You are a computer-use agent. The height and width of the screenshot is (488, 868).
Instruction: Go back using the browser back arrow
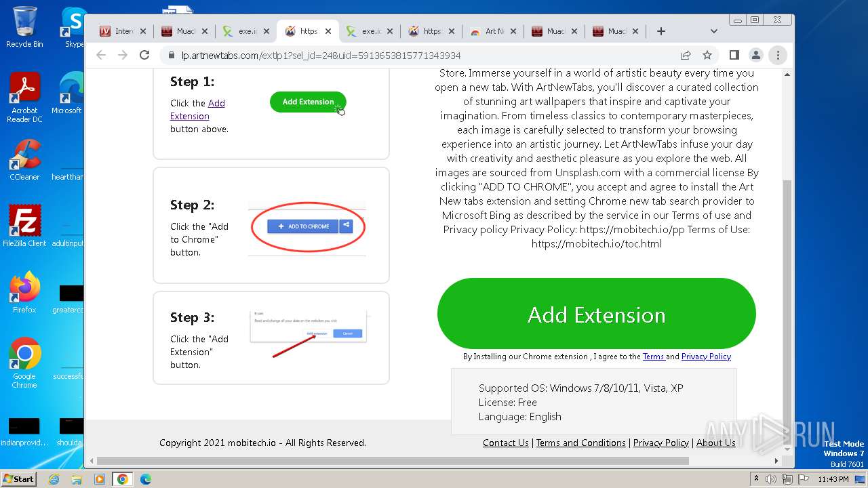point(101,56)
